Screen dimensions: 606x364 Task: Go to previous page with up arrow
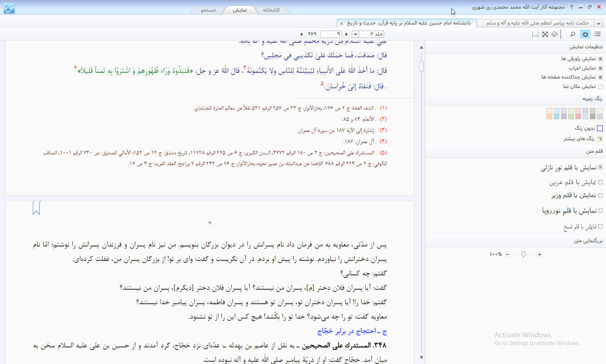(302, 34)
